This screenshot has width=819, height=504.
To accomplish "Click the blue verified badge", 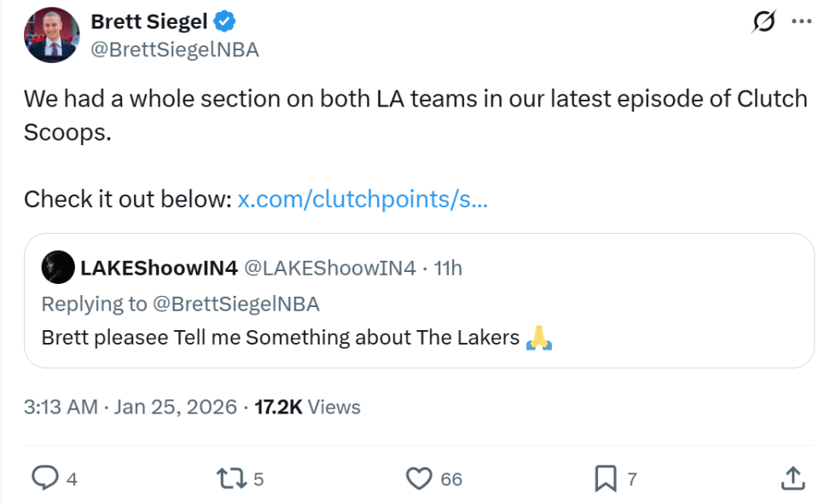I will 224,21.
